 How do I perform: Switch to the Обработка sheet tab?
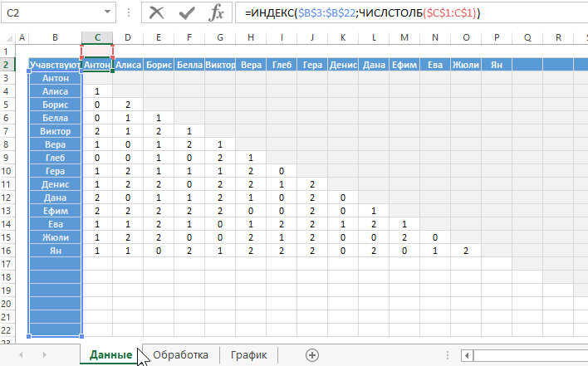pos(180,354)
